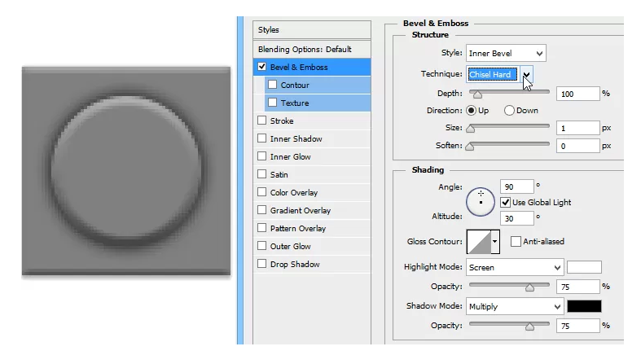Click the Styles panel header
641x364 pixels.
(269, 30)
